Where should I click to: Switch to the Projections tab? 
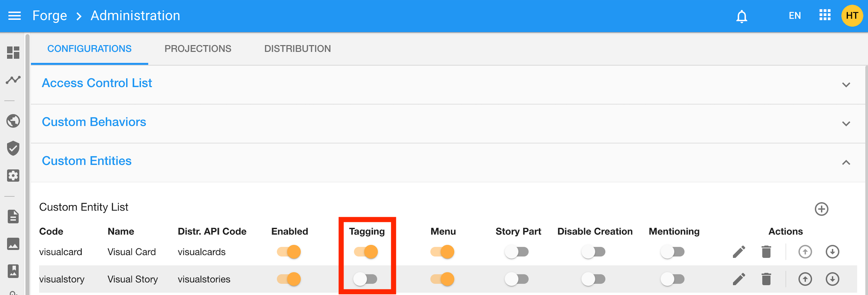[x=198, y=49]
